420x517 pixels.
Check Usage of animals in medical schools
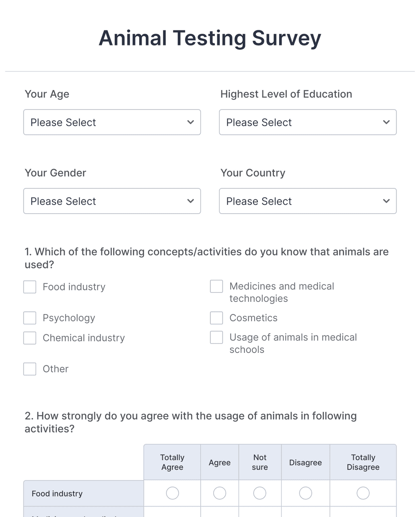(x=216, y=338)
